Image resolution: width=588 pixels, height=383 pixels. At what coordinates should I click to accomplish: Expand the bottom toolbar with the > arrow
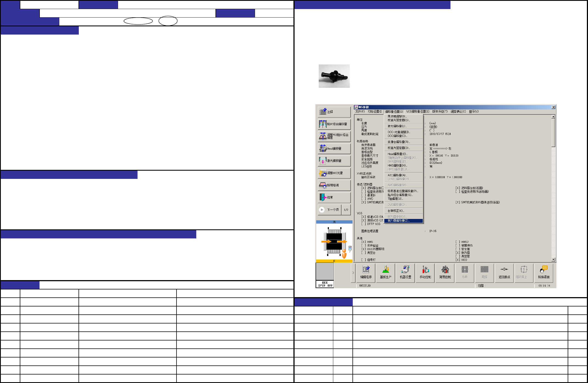(353, 273)
